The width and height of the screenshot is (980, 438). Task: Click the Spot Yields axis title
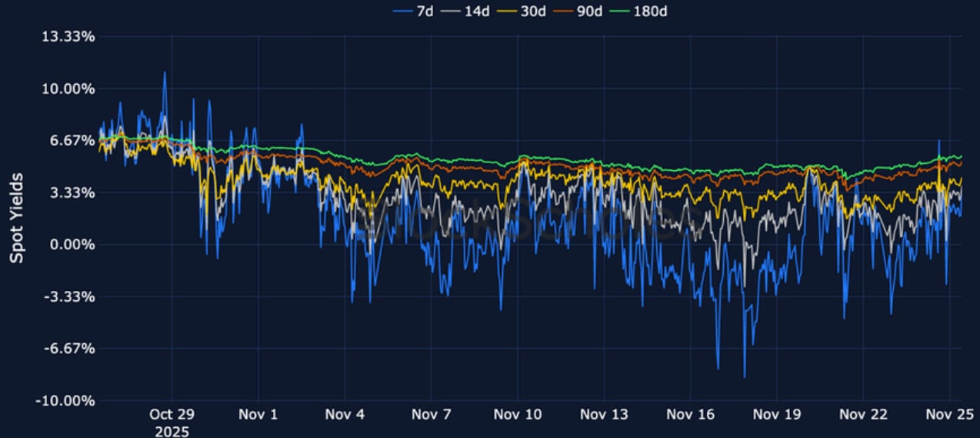pyautogui.click(x=16, y=218)
